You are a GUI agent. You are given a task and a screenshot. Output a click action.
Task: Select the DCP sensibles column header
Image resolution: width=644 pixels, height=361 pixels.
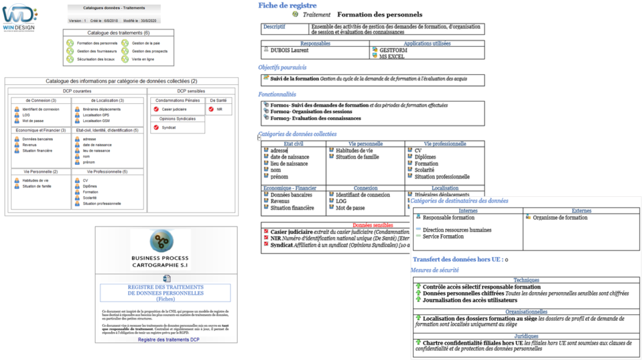[191, 91]
